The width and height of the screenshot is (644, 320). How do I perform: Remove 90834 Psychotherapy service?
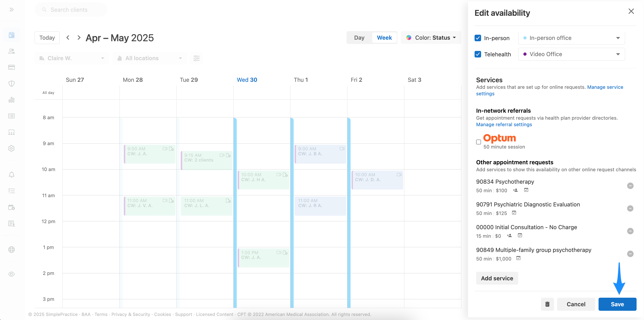click(630, 186)
